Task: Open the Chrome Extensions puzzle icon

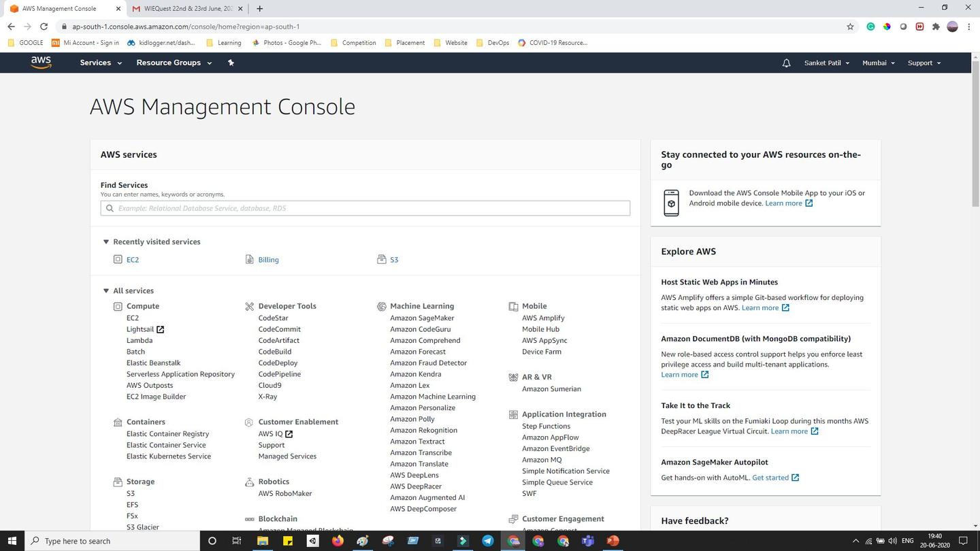Action: coord(936,27)
